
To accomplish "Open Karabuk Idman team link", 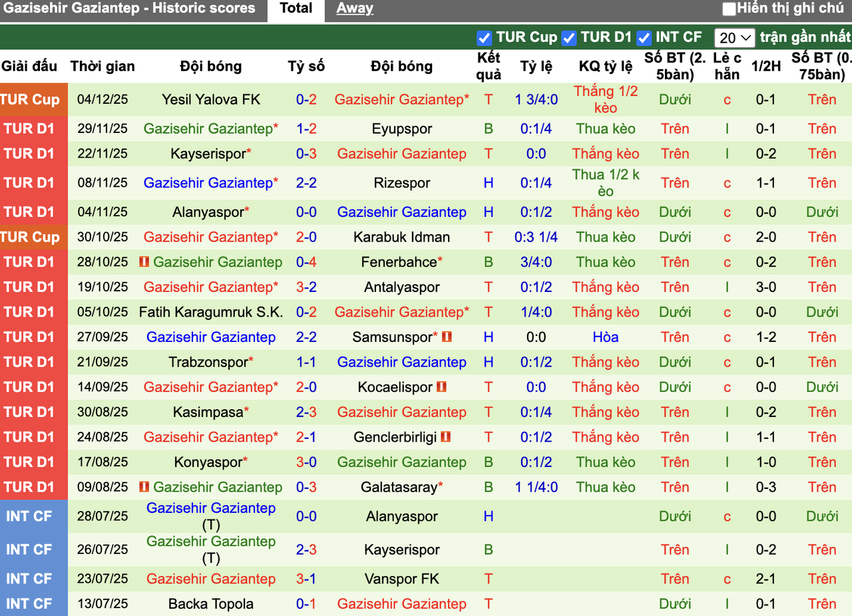I will (402, 237).
